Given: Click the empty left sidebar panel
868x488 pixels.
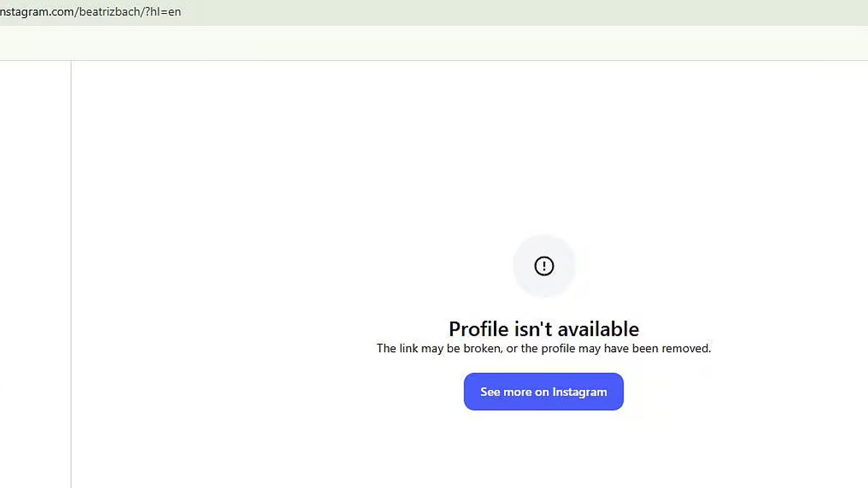Looking at the screenshot, I should click(x=35, y=275).
